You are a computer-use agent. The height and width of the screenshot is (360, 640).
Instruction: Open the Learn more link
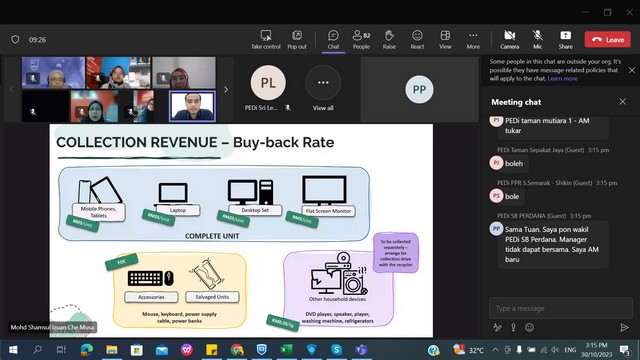562,78
